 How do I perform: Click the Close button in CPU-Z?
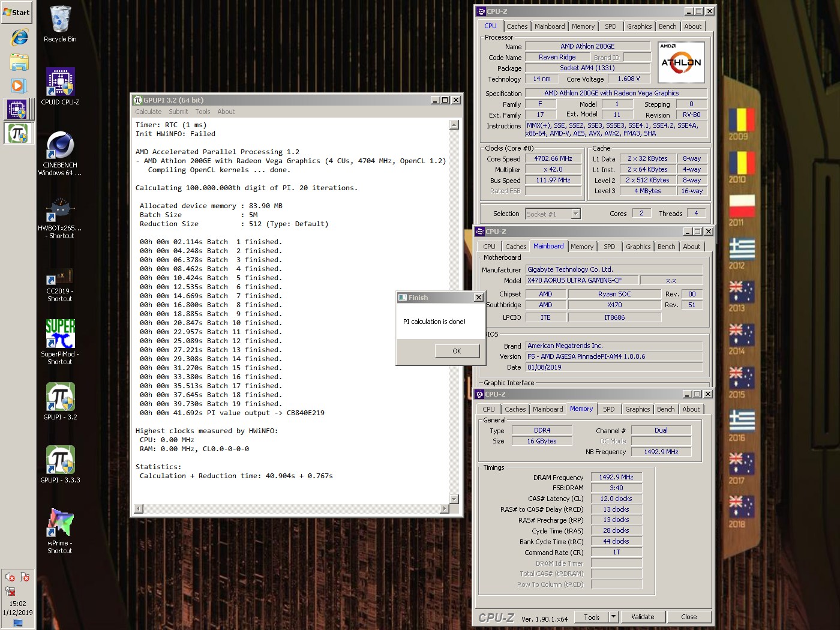point(689,617)
